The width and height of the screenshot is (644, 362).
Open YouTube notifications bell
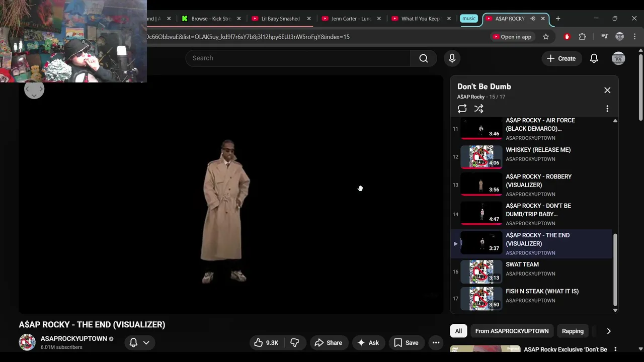594,58
